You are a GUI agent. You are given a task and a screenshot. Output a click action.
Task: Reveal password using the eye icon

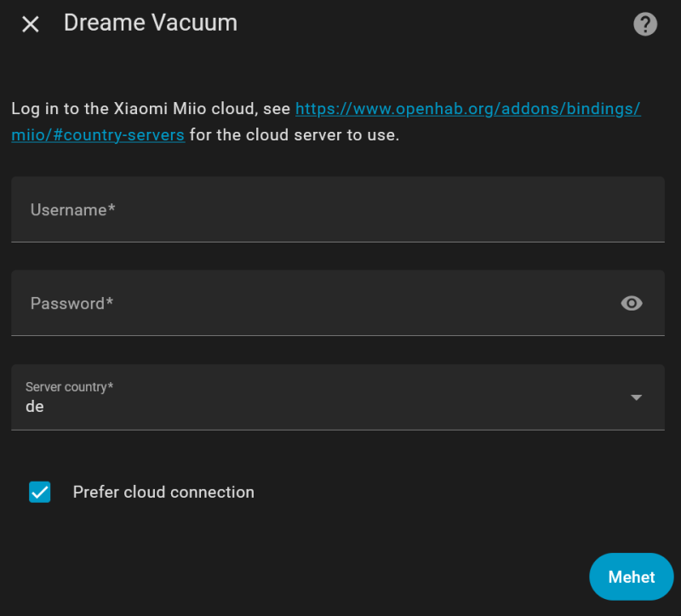point(632,304)
